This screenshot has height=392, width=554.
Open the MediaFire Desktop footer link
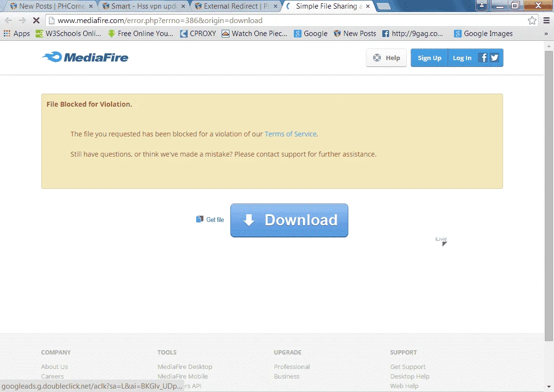185,367
